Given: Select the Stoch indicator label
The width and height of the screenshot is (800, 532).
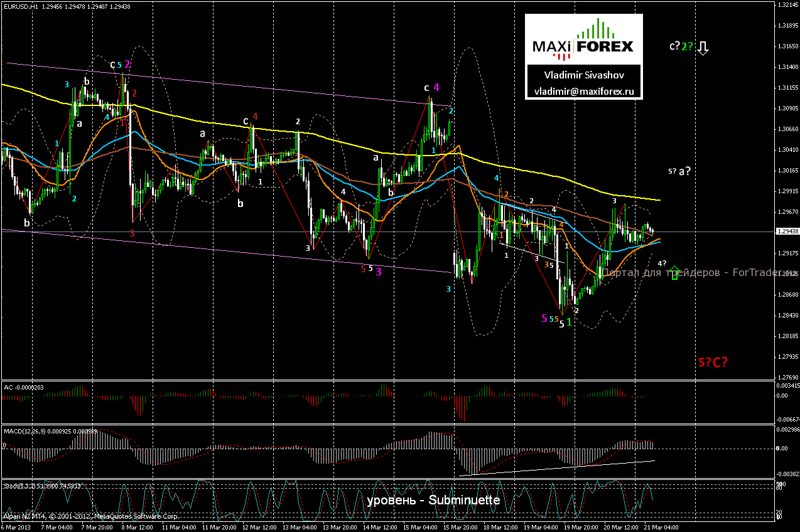Looking at the screenshot, I should coord(11,486).
